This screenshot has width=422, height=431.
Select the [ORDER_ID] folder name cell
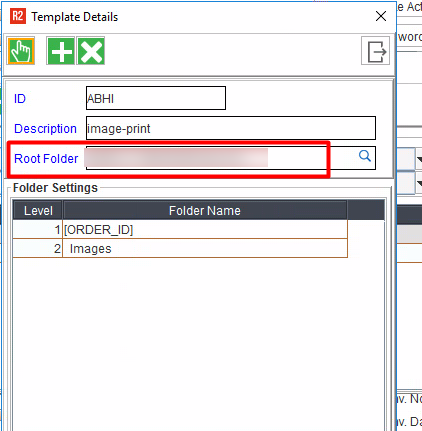pos(205,229)
